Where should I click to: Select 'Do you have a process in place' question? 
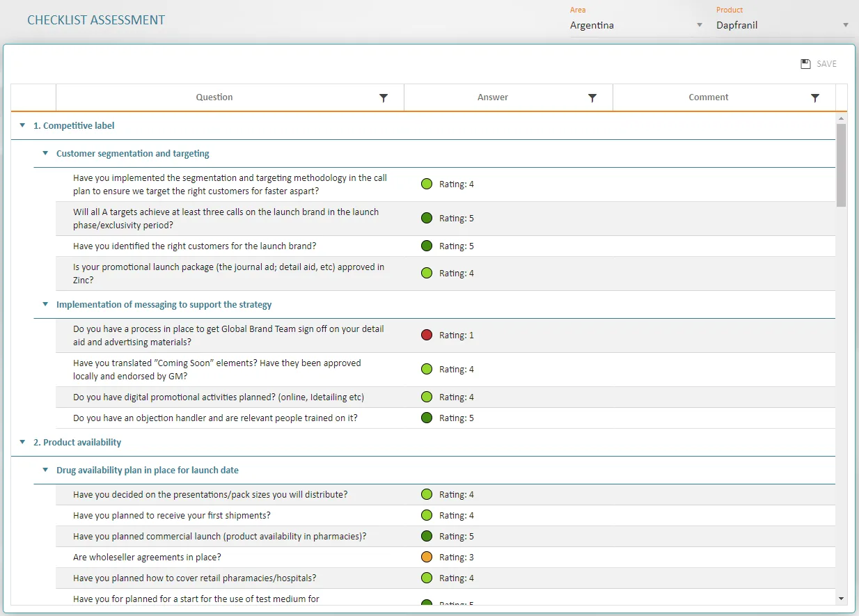pos(228,335)
